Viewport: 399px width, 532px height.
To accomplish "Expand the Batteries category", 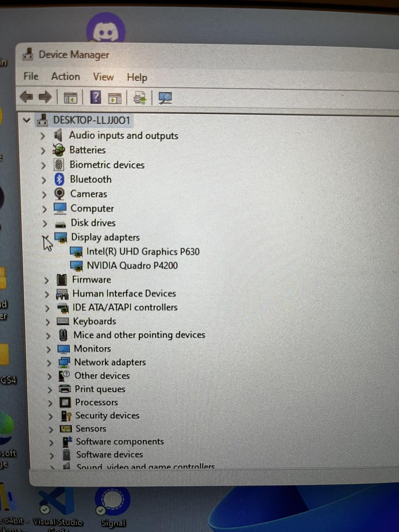I will [x=43, y=151].
